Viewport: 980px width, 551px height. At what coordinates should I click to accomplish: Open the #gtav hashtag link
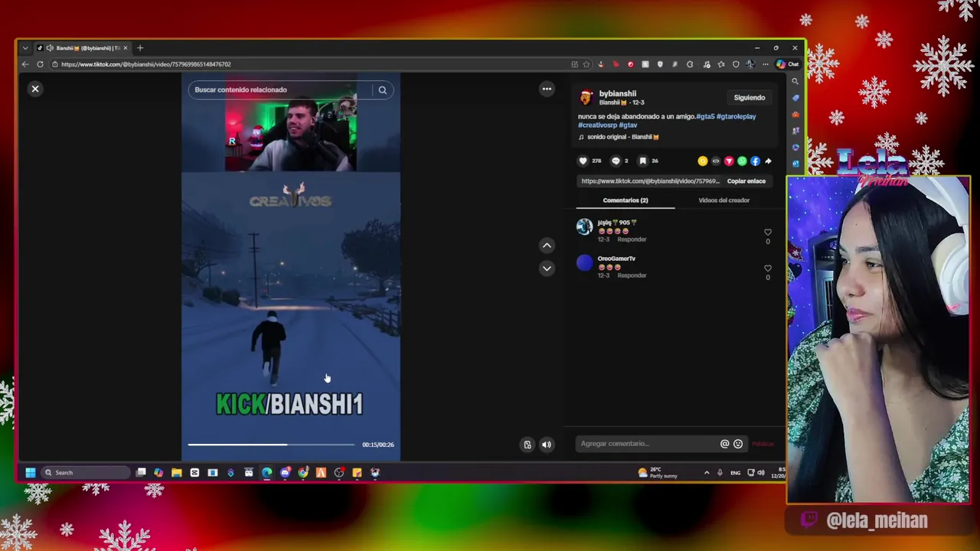[628, 125]
